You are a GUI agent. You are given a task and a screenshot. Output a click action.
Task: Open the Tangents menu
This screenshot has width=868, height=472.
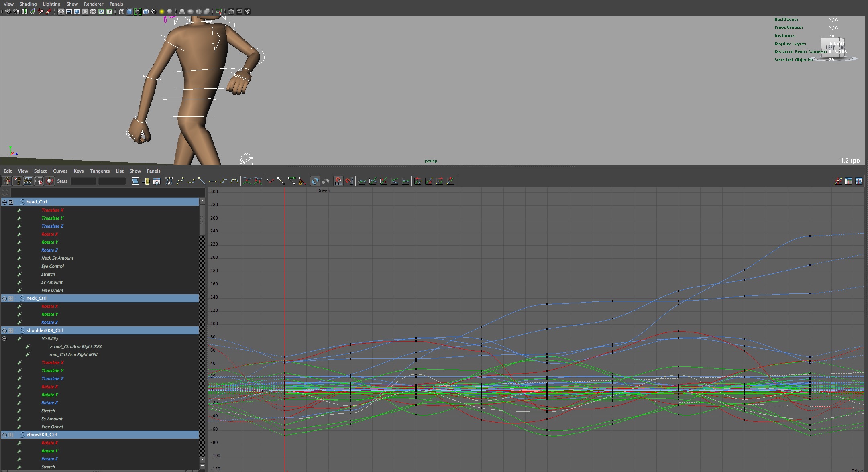(x=100, y=171)
